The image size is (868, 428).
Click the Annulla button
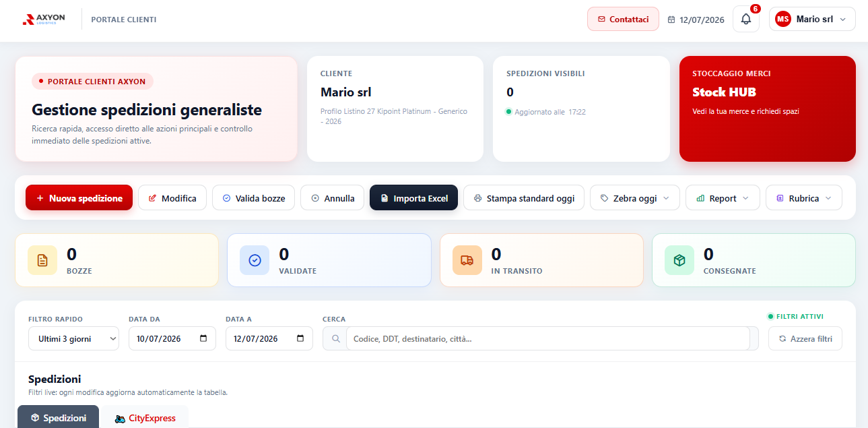click(332, 198)
